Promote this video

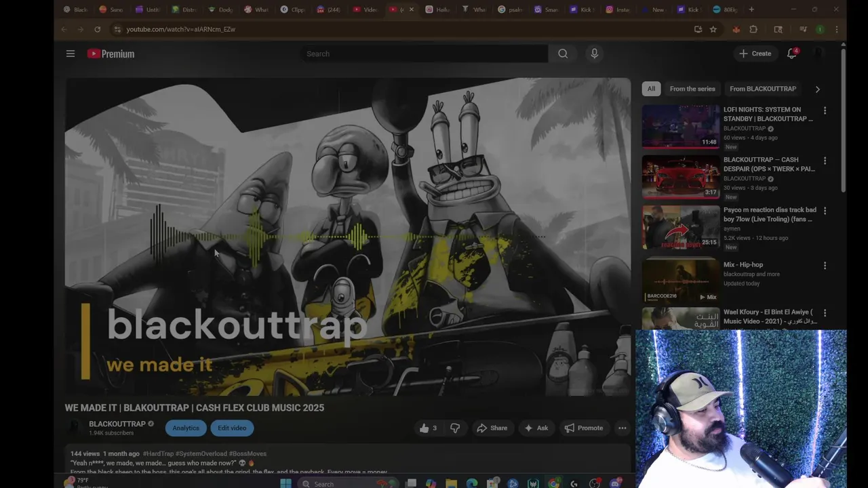tap(584, 428)
